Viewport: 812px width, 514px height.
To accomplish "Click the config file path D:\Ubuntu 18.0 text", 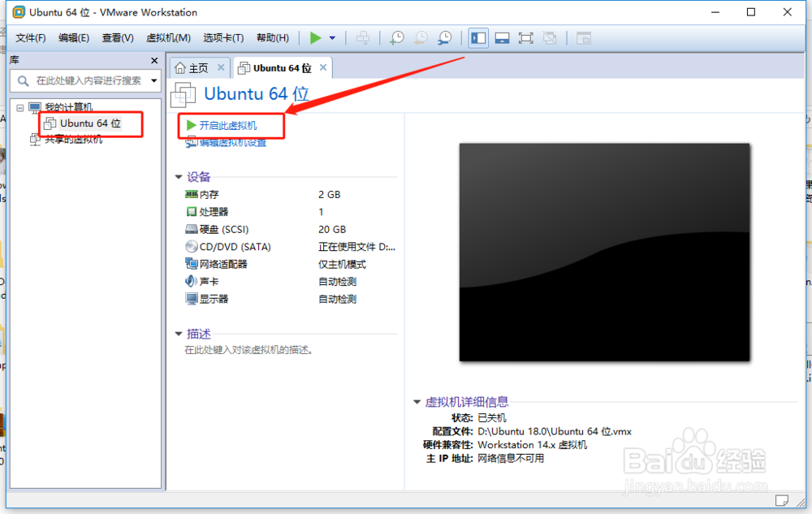I will point(555,431).
